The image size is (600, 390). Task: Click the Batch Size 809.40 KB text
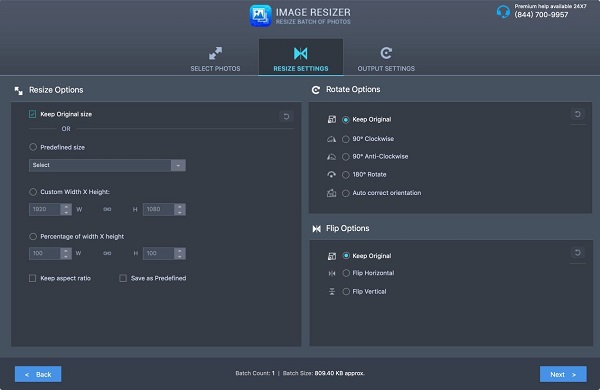324,373
